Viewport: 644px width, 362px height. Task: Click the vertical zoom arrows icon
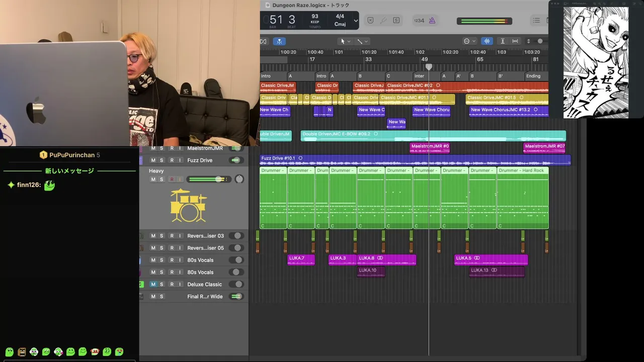528,41
